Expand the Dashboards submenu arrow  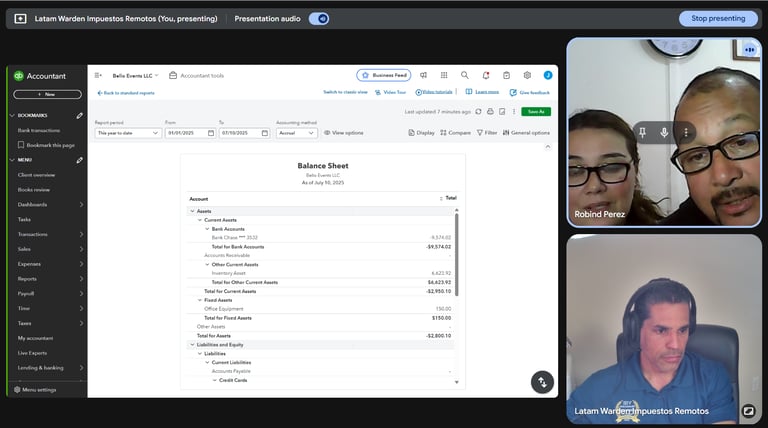(x=81, y=204)
